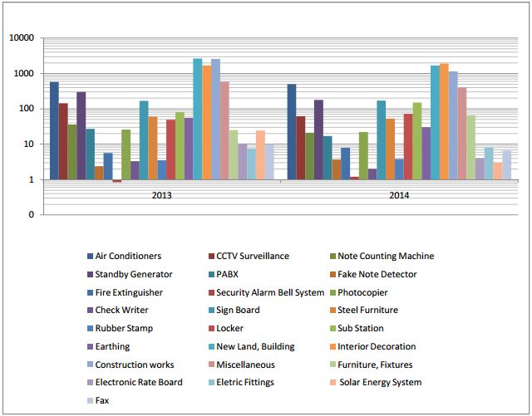Select the 2013 category axis label
The image size is (532, 416).
coord(163,197)
